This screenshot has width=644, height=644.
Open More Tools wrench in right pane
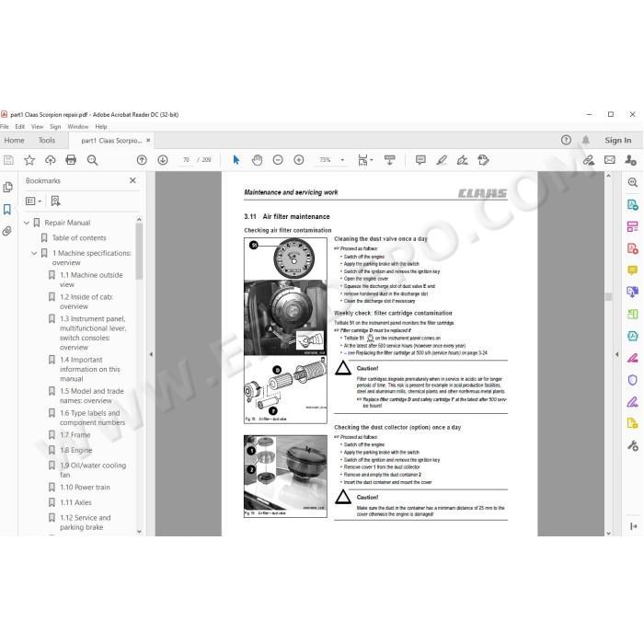pyautogui.click(x=633, y=445)
